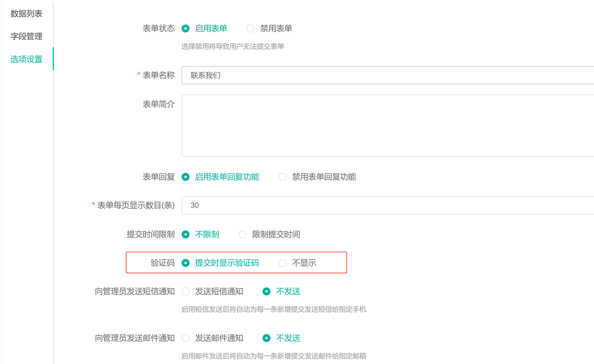
Task: Enable 启用表单回复功能 radio option
Action: [186, 177]
